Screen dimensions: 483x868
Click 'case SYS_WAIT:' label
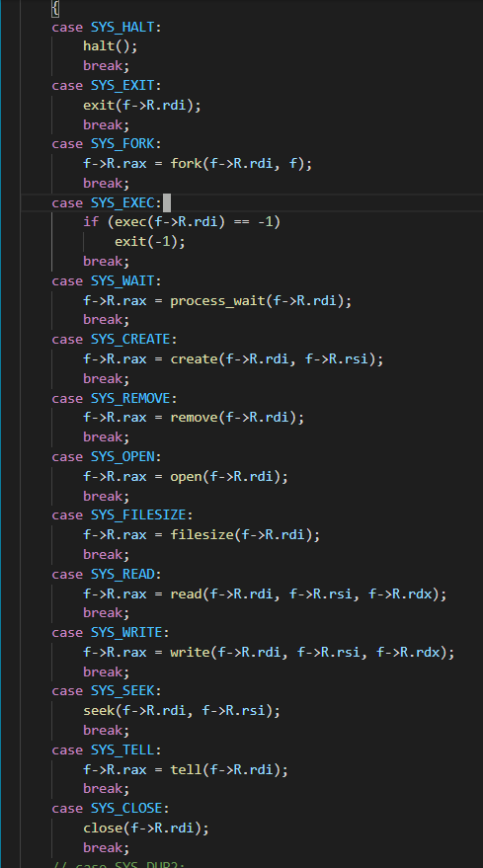pos(107,281)
